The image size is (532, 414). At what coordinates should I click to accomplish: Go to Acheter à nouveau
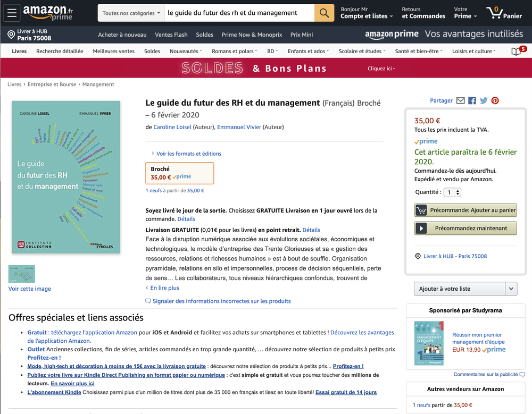click(122, 35)
